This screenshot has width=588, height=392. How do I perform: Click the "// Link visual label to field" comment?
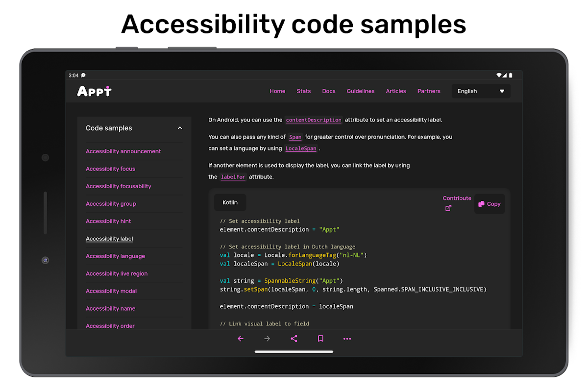point(265,323)
